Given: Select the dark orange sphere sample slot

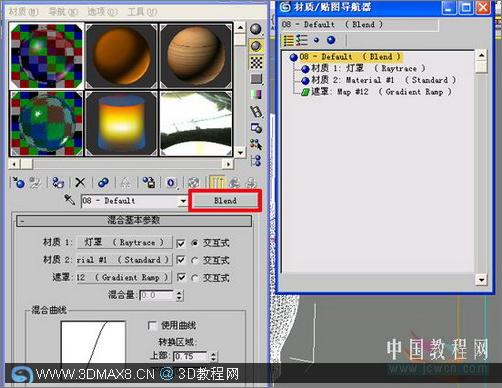Looking at the screenshot, I should click(121, 56).
